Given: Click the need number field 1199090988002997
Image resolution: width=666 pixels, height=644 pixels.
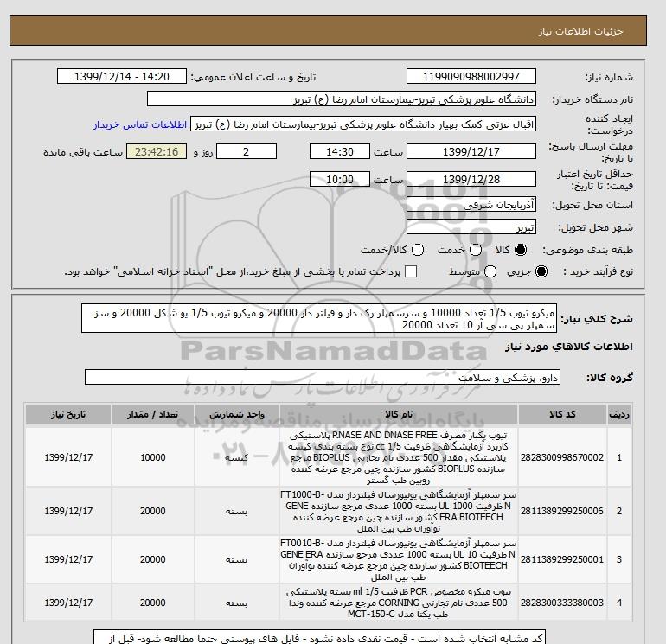Looking at the screenshot, I should coord(471,76).
